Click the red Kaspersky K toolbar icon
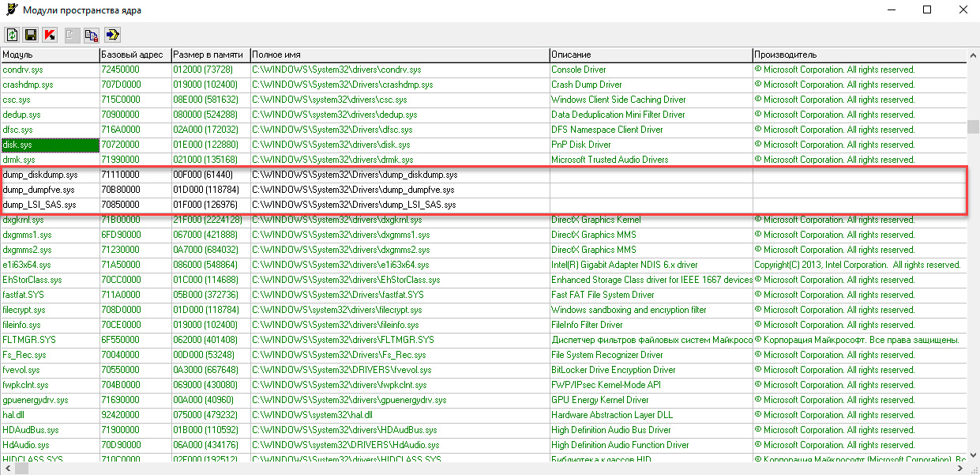The width and height of the screenshot is (980, 475). 50,35
